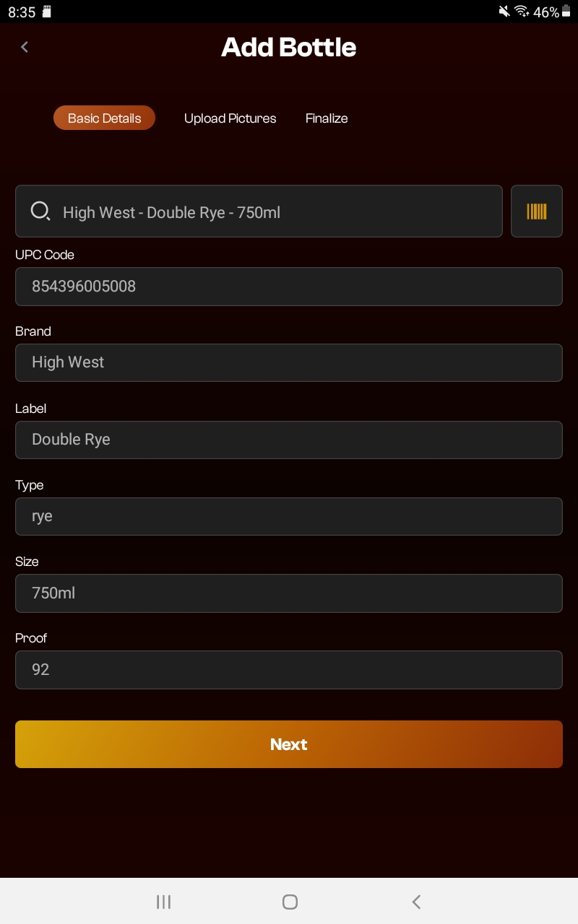Open the Type field showing rye

(x=289, y=516)
